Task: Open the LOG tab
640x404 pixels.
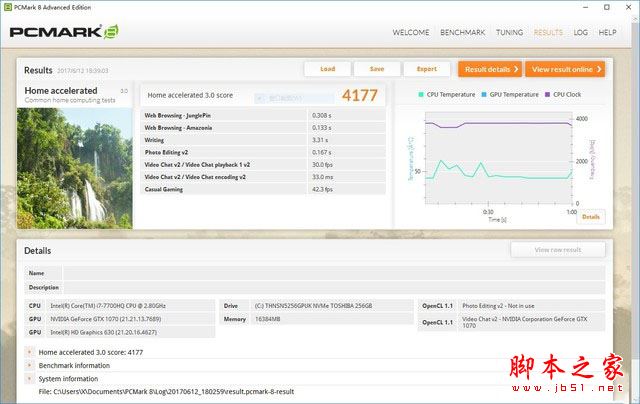Action: point(580,33)
